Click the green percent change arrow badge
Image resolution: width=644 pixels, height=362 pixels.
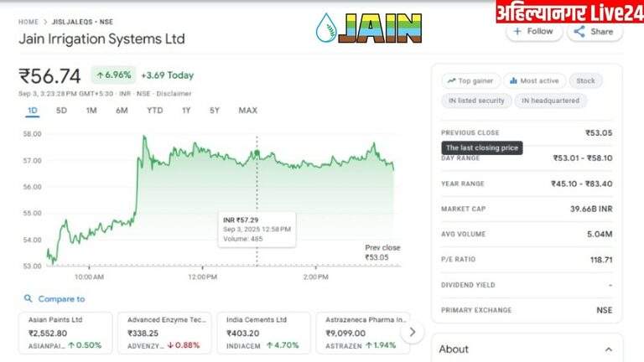113,75
